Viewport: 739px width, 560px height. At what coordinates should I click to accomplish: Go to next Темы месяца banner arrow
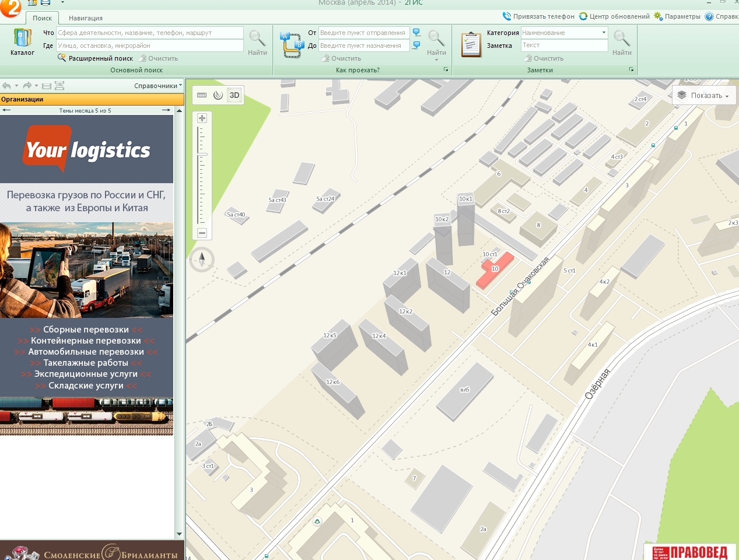pyautogui.click(x=166, y=110)
